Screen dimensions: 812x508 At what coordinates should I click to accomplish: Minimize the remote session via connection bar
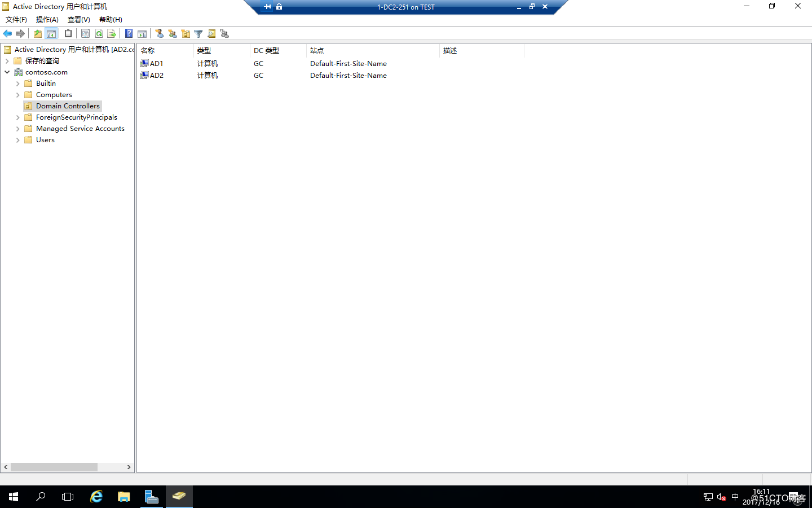point(519,7)
